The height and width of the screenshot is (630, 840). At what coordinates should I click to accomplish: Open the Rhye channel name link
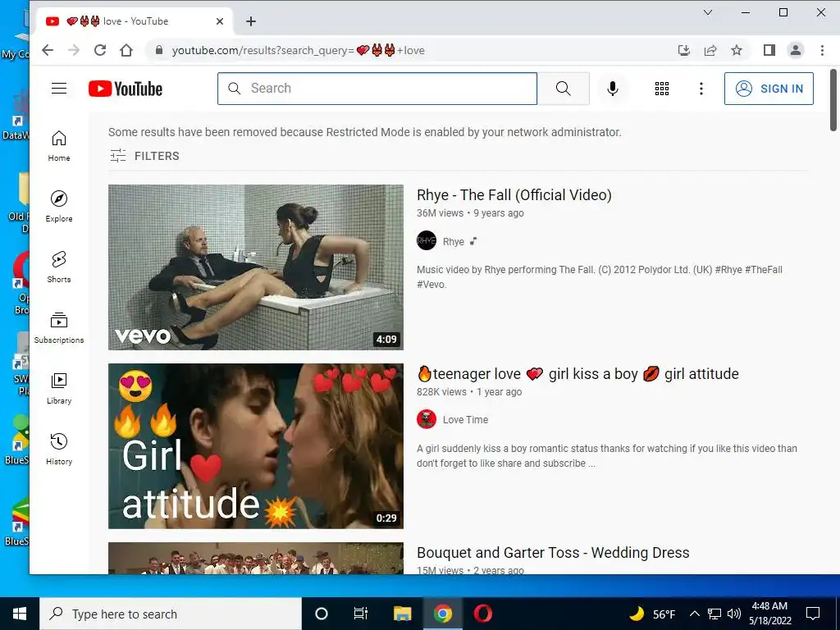453,242
